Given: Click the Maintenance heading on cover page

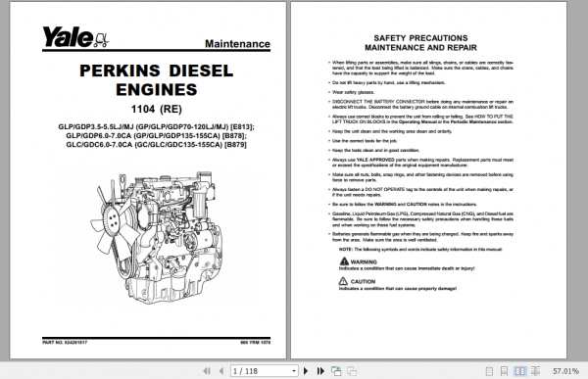Looking at the screenshot, I should (237, 44).
